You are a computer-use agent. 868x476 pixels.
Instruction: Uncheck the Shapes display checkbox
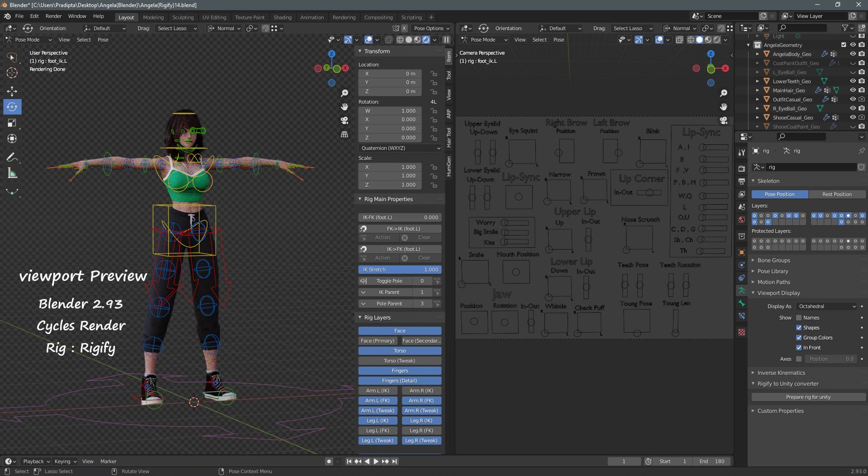pos(799,328)
